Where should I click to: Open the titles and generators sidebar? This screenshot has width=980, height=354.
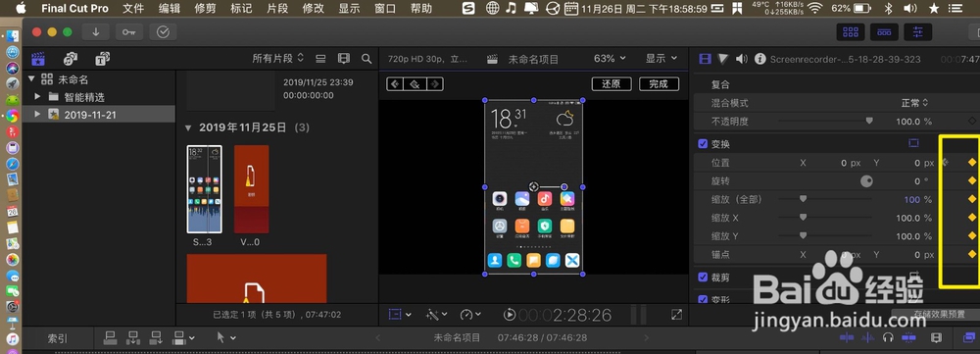(x=103, y=59)
